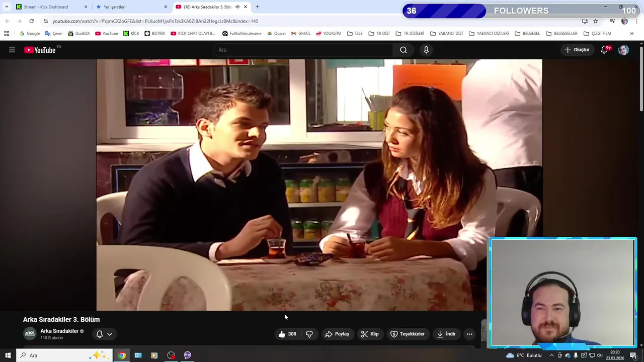Open the Chrome apps grid shortcut
The height and width of the screenshot is (362, 644).
7,34
